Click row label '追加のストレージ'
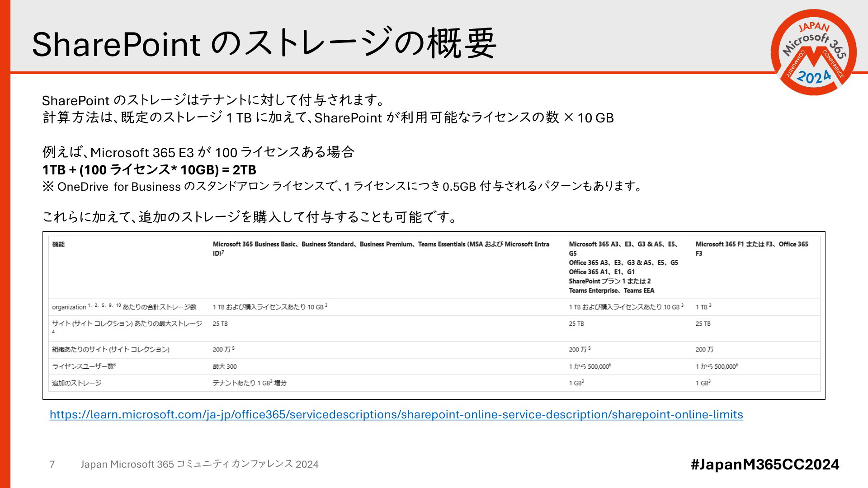 pos(77,383)
